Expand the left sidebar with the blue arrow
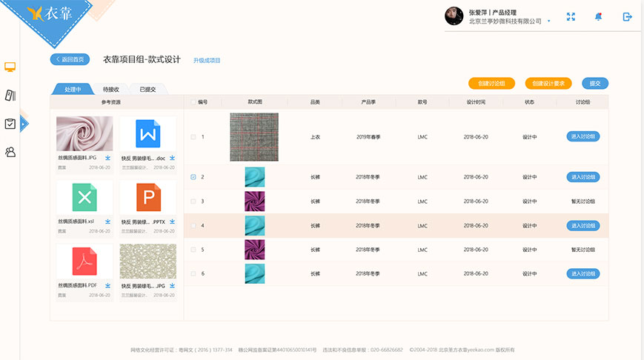The width and height of the screenshot is (644, 360). pos(24,124)
